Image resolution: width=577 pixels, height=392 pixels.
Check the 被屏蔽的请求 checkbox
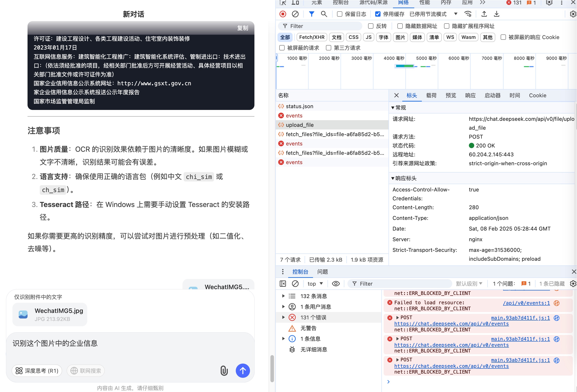282,48
